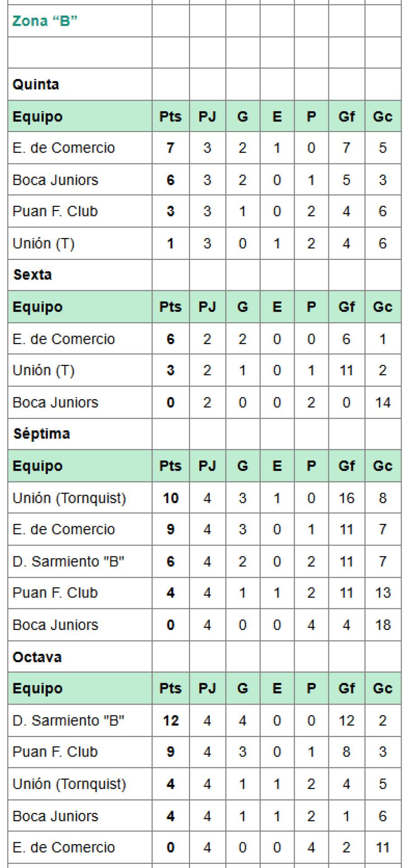This screenshot has width=406, height=868.
Task: Select Boca Juniors in the Sexta table
Action: (x=55, y=402)
